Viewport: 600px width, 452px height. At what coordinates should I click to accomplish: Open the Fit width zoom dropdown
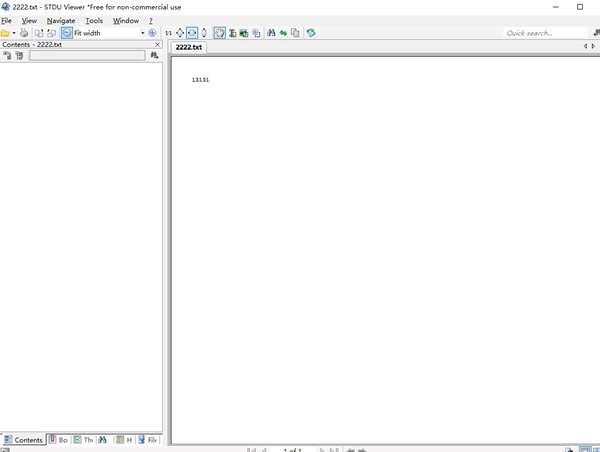[x=142, y=33]
